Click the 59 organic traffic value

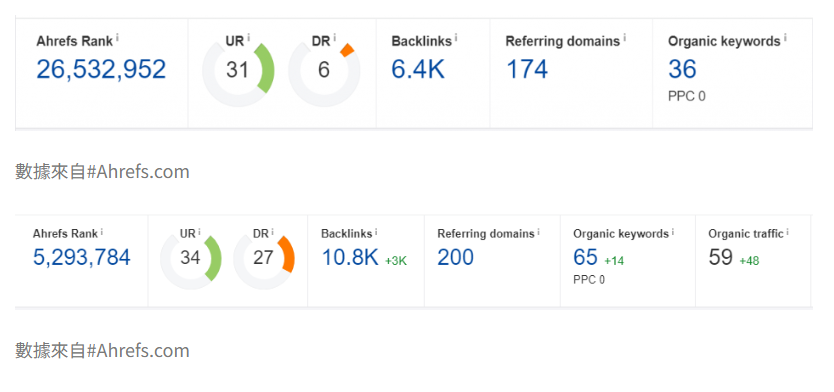click(721, 257)
